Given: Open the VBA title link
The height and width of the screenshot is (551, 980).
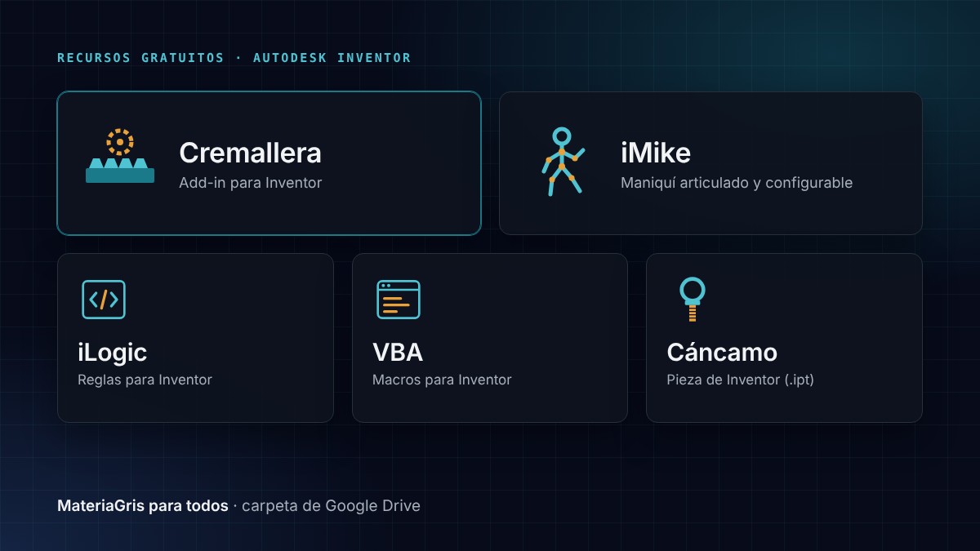Looking at the screenshot, I should (398, 353).
